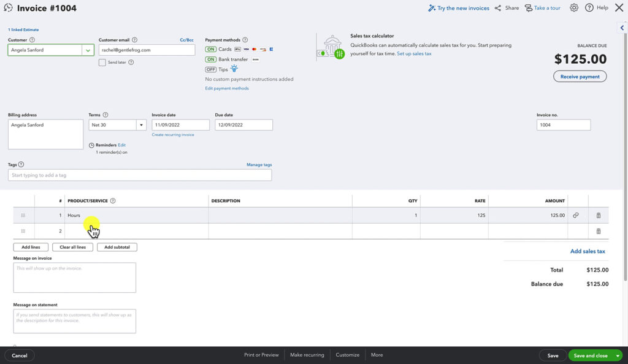Click the Help icon in the top bar
Screen dimensions: 628x364
tap(588, 7)
